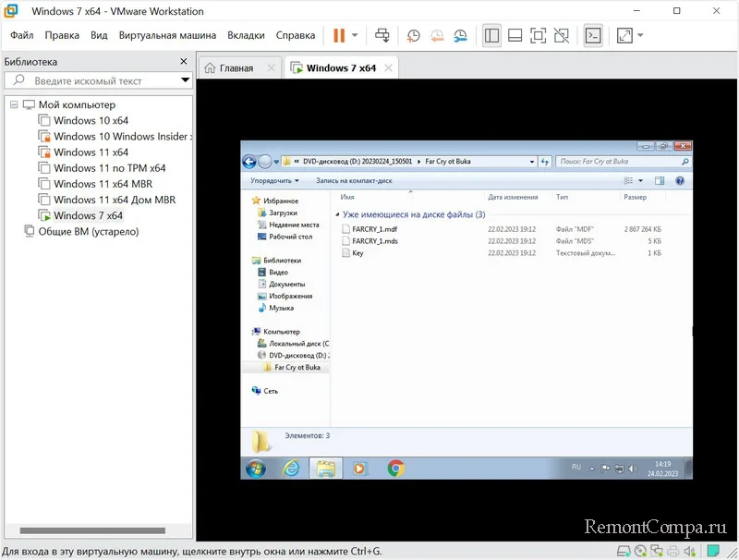Open the Файл menu

point(21,35)
